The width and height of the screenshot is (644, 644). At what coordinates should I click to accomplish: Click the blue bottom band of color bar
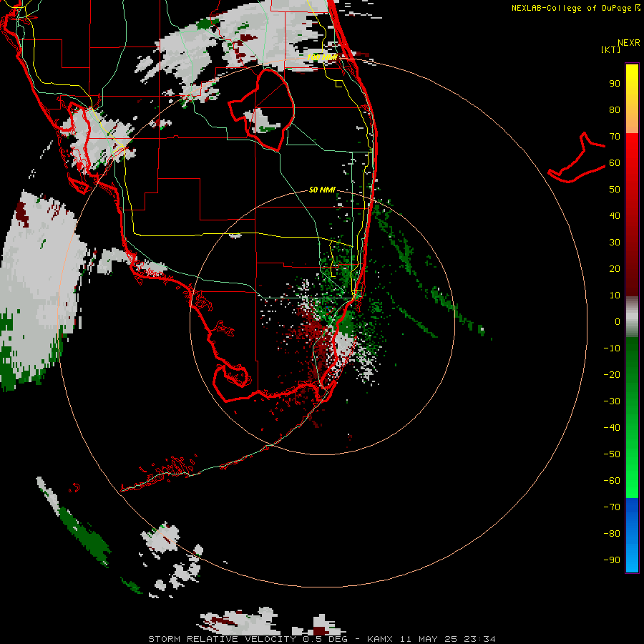pyautogui.click(x=632, y=535)
